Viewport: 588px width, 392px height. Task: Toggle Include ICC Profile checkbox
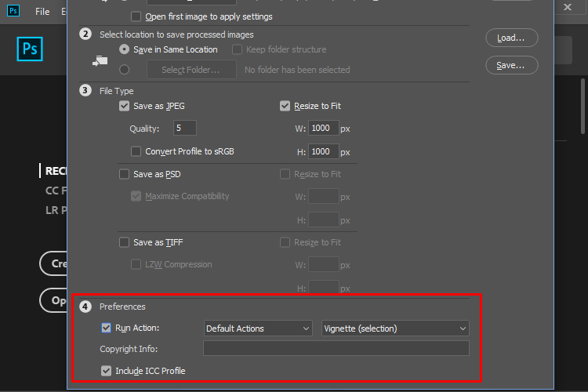tap(106, 371)
